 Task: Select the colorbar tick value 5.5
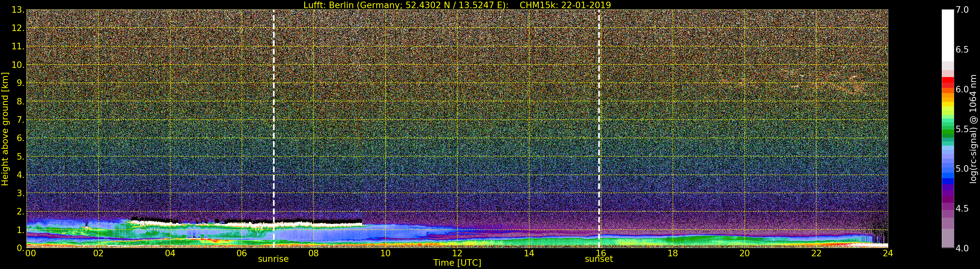click(x=962, y=129)
